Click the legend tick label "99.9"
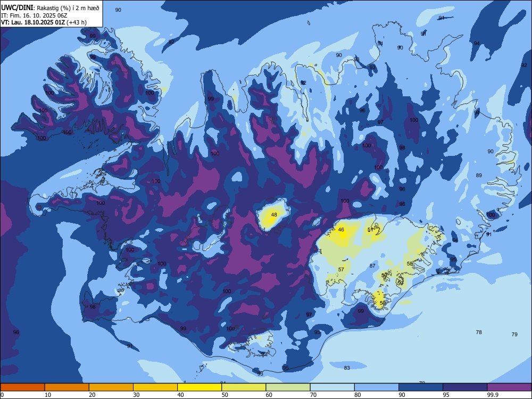The height and width of the screenshot is (399, 532). (x=493, y=395)
